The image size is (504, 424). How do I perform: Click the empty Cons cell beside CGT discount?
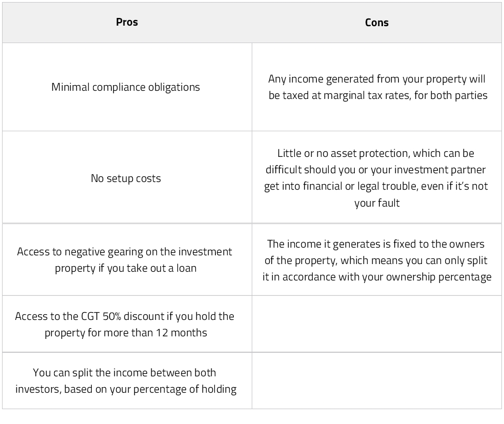[x=377, y=324]
